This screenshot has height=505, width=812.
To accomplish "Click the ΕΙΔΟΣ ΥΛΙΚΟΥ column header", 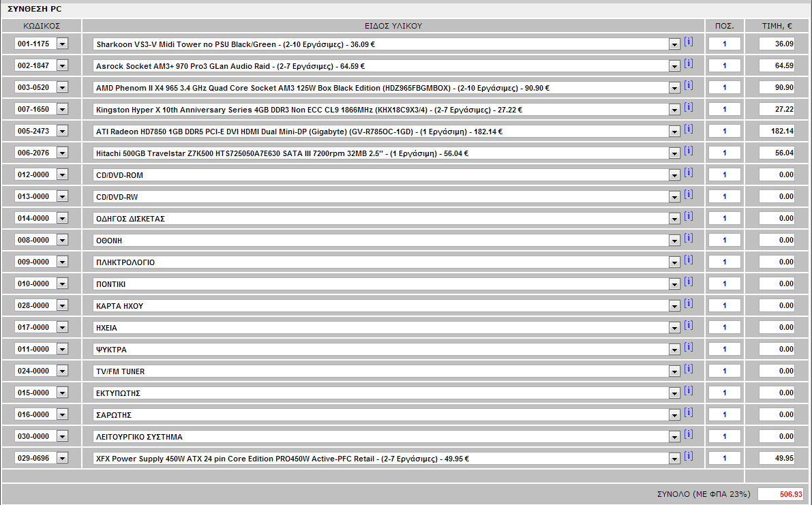I will (x=393, y=26).
